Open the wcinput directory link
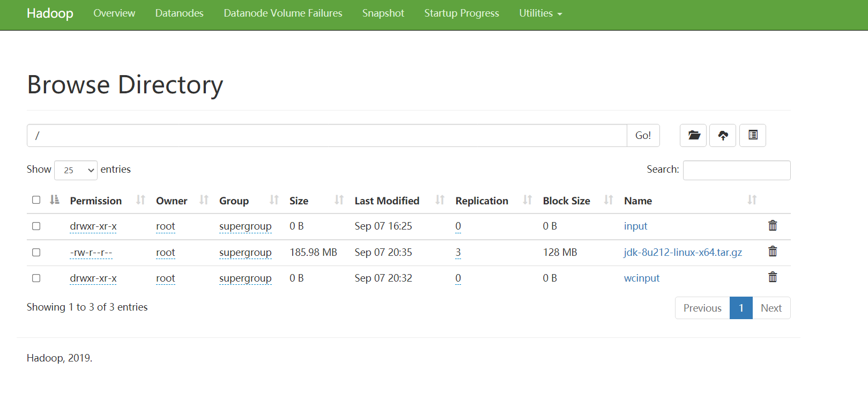 [641, 278]
